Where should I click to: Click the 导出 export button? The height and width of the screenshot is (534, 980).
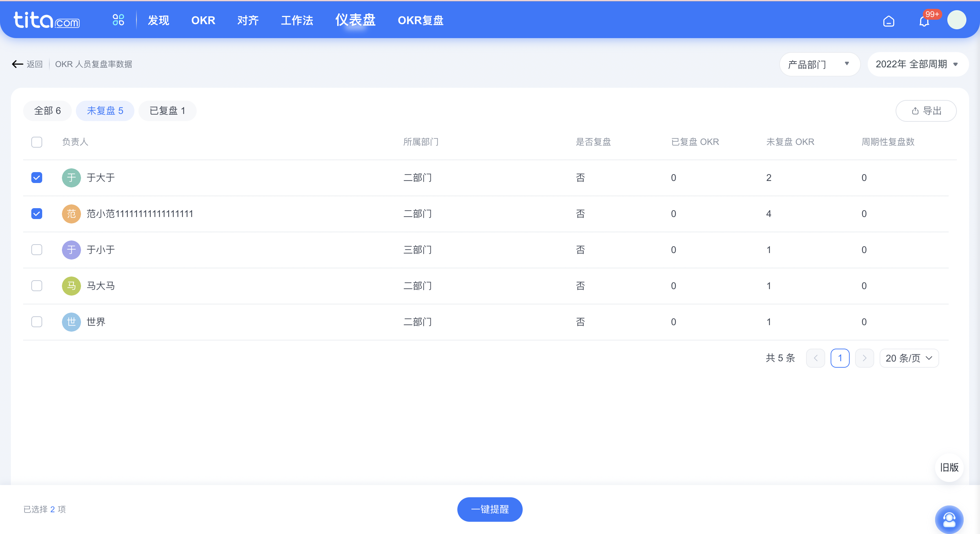pyautogui.click(x=926, y=111)
